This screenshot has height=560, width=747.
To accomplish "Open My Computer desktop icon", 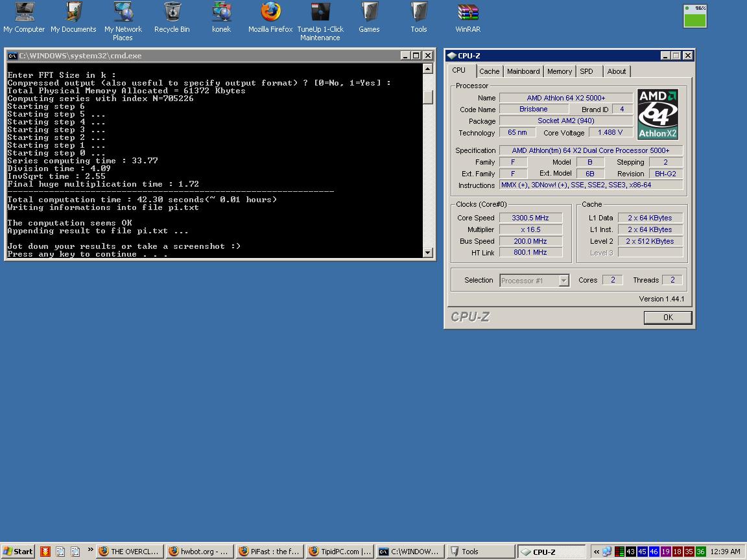I will pos(24,17).
